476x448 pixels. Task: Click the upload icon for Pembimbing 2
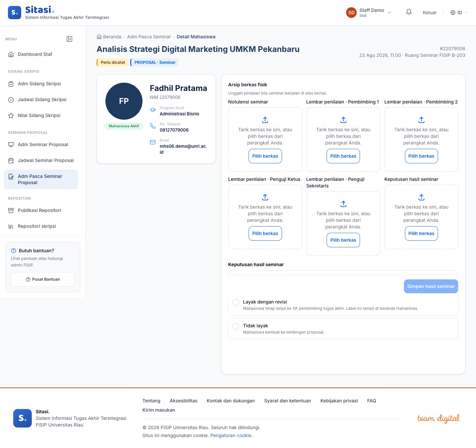tap(421, 120)
